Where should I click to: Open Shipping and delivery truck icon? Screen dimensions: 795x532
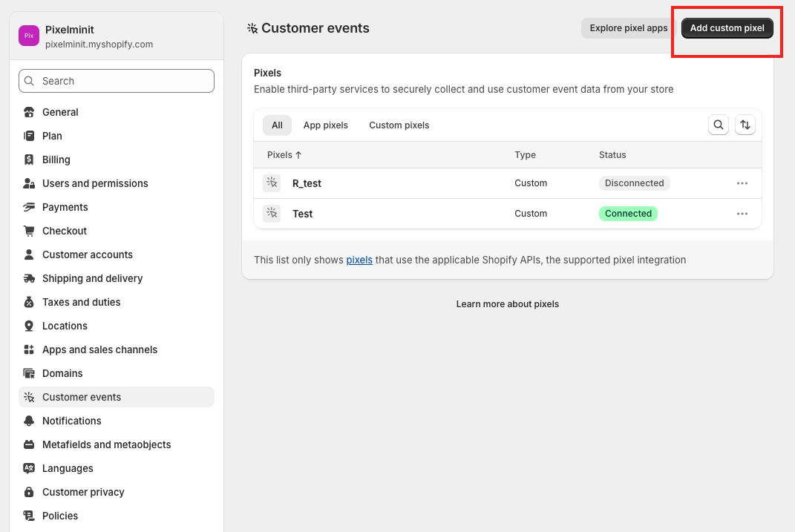tap(29, 278)
